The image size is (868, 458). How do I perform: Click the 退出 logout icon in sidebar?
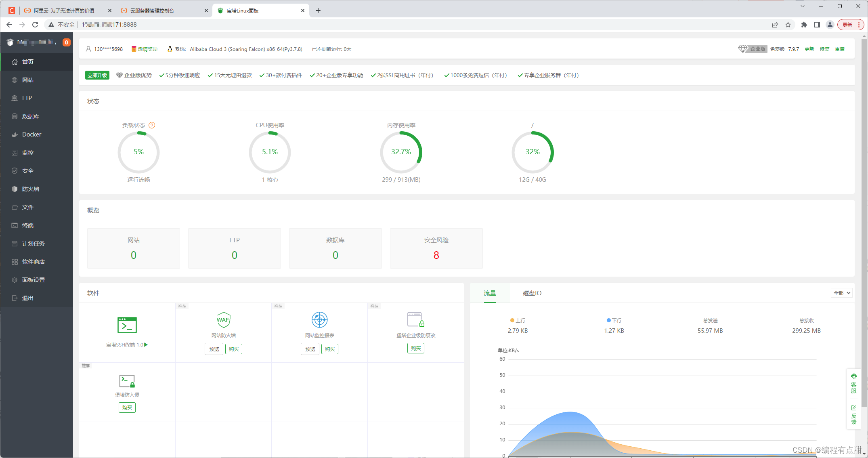coord(15,298)
